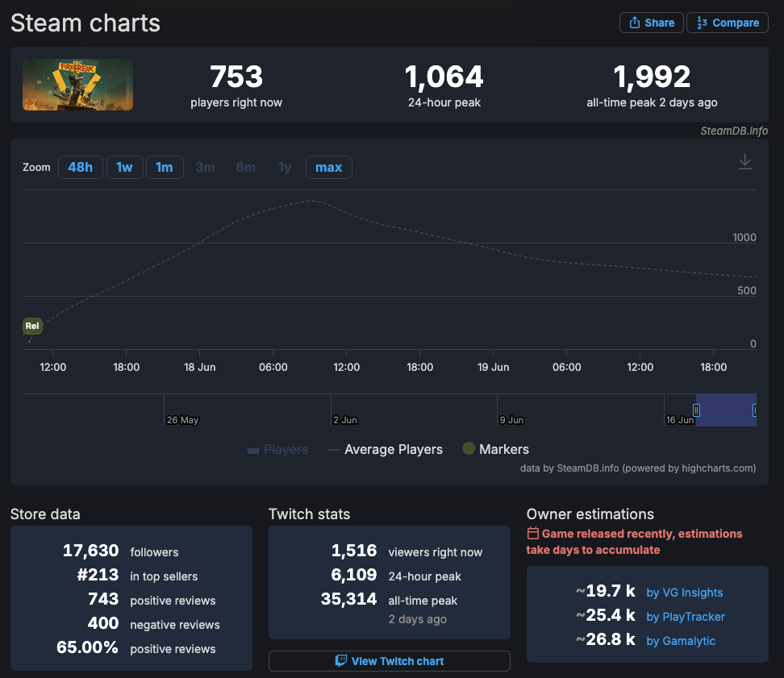Click the Share button
This screenshot has width=784, height=678.
click(651, 23)
